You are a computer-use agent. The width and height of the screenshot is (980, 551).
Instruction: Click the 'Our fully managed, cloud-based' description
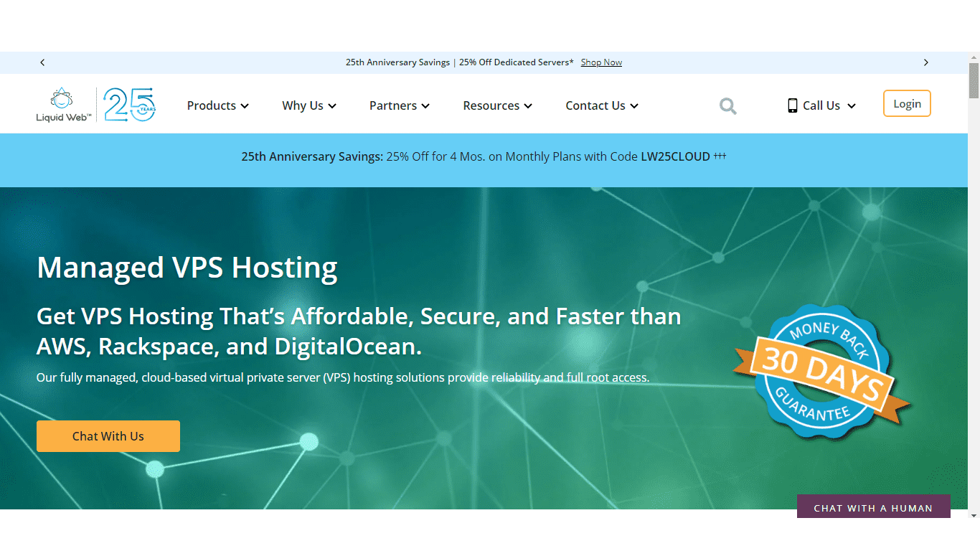pos(343,377)
